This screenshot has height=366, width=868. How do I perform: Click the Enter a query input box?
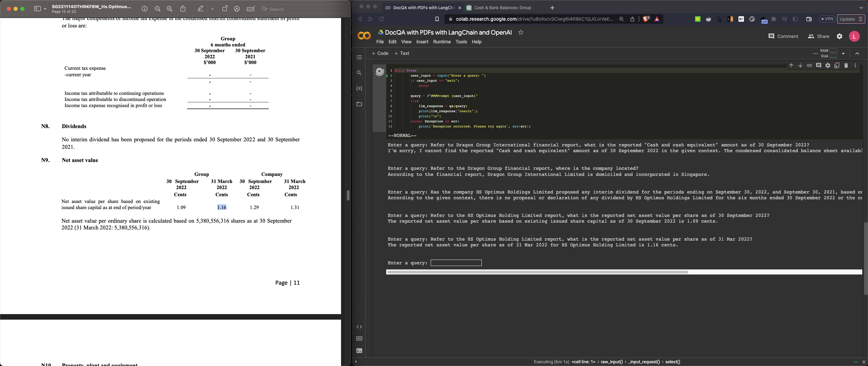pos(456,263)
